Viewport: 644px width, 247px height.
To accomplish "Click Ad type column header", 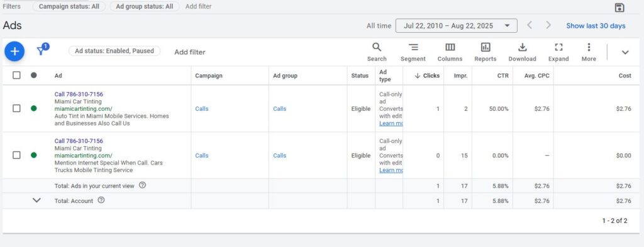I will click(x=386, y=76).
